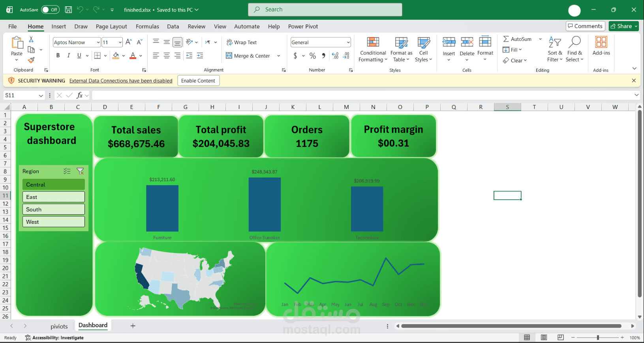Toggle multi-select on Region slicer
644x343 pixels.
(67, 171)
